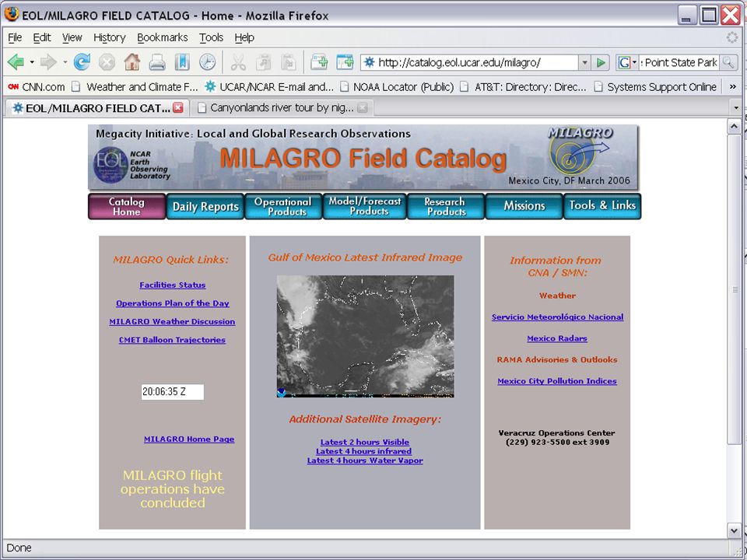Open CMET Balloon Trajectories link

click(172, 340)
